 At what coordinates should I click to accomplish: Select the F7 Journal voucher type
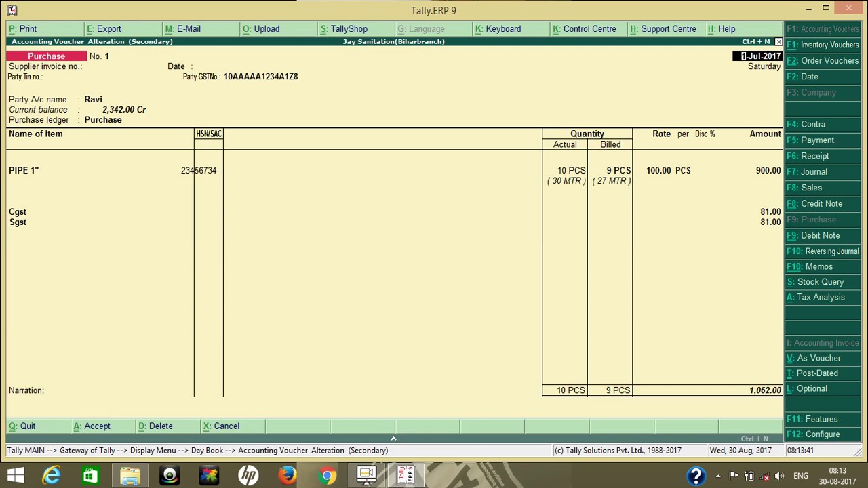click(x=823, y=172)
